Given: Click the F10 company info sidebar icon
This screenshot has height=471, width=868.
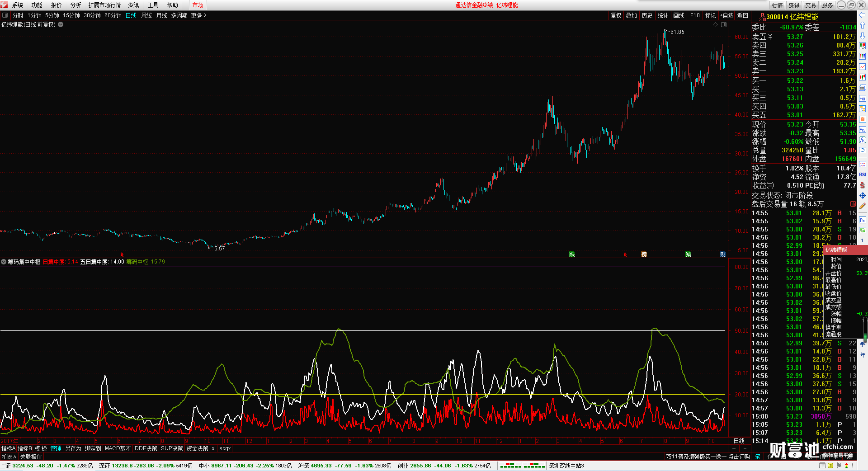Looking at the screenshot, I should tap(862, 98).
